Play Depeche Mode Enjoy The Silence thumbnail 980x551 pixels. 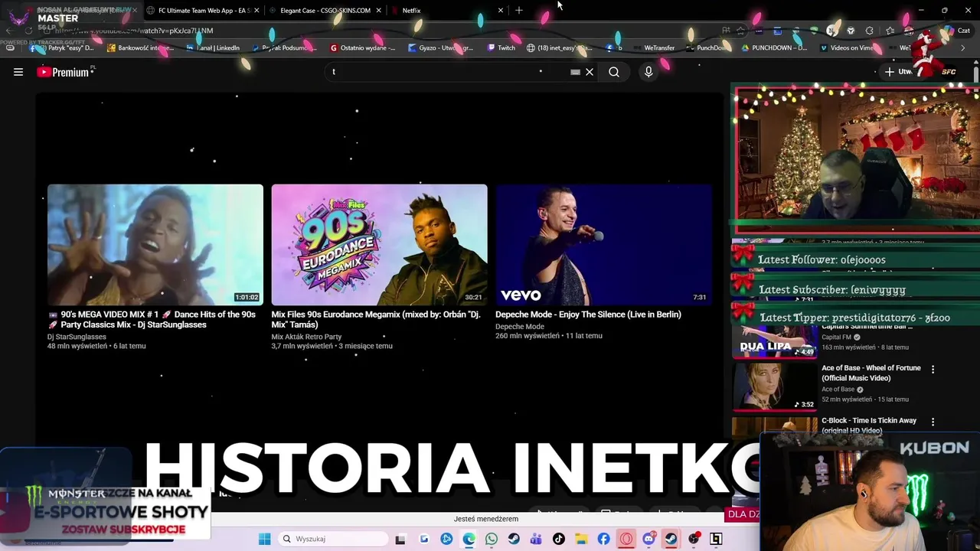[x=603, y=245]
